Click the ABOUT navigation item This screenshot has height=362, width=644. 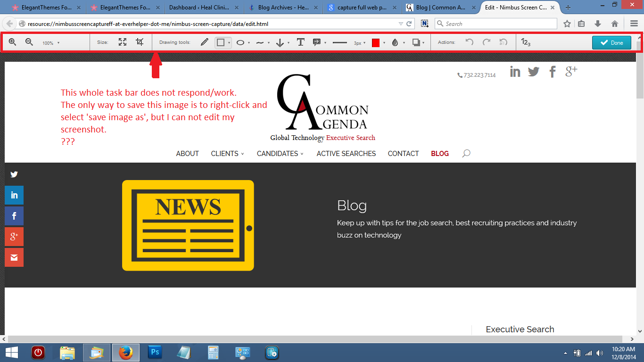[x=187, y=154]
